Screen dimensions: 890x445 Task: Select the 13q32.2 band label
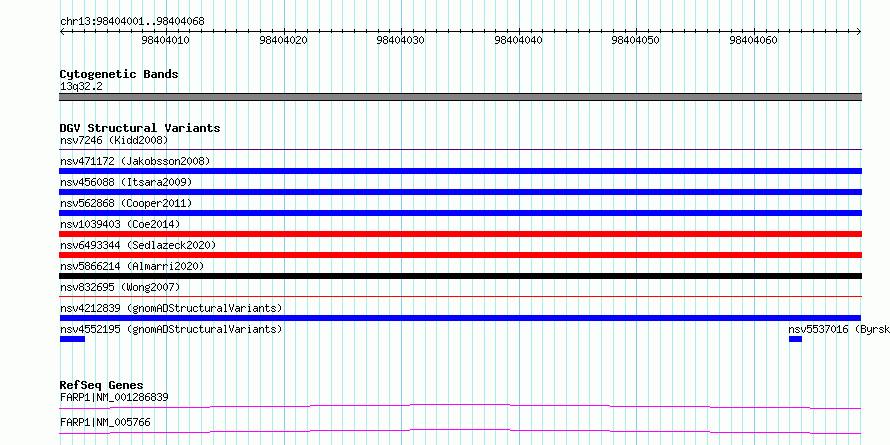click(81, 87)
